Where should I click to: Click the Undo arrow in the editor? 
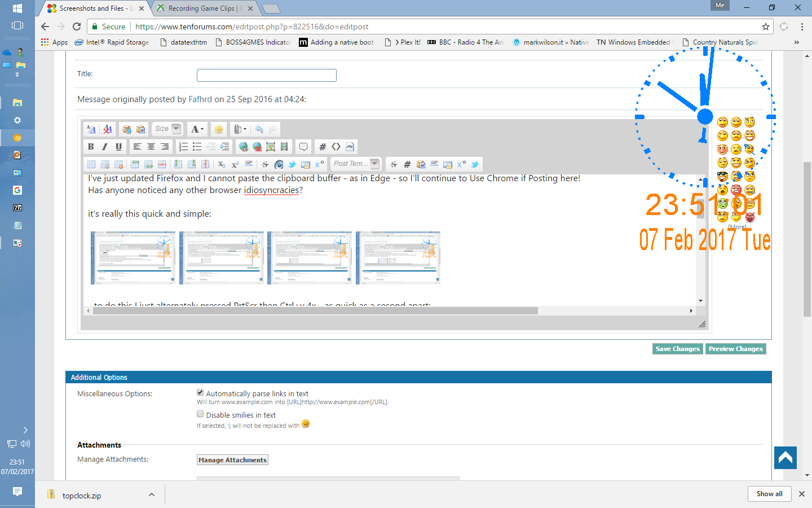259,129
